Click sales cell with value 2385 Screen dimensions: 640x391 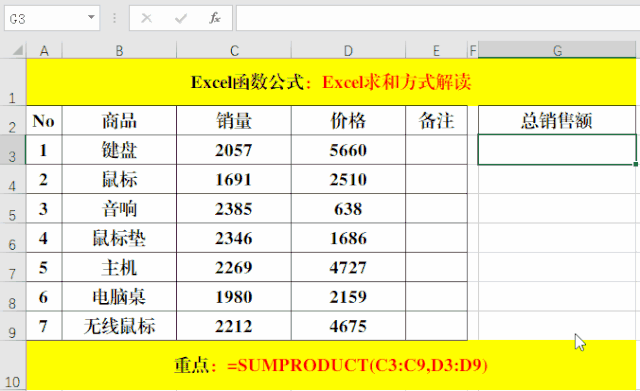pos(234,209)
